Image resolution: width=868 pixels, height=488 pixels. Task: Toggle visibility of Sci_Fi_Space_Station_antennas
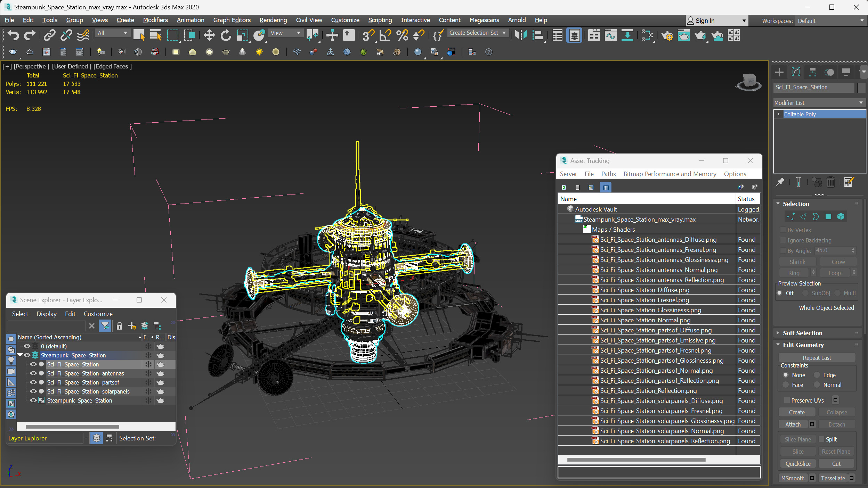pos(33,373)
